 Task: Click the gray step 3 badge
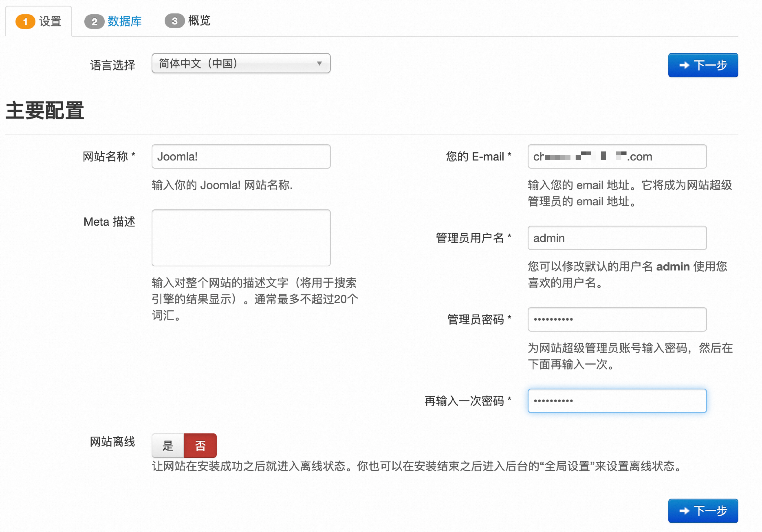coord(175,21)
